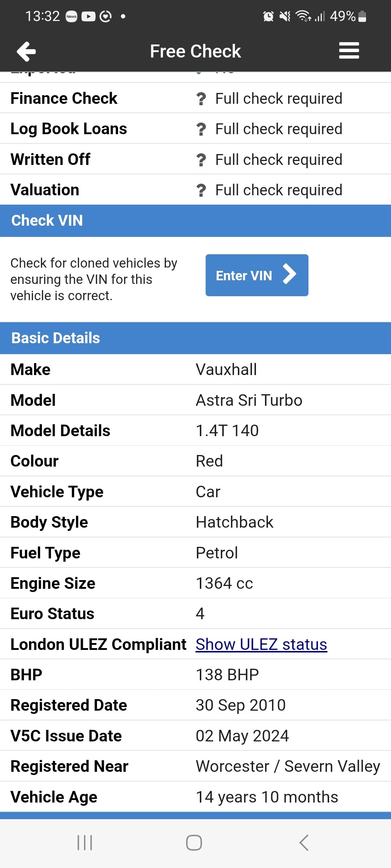
Task: Tap the Enter VIN button
Action: (x=257, y=275)
